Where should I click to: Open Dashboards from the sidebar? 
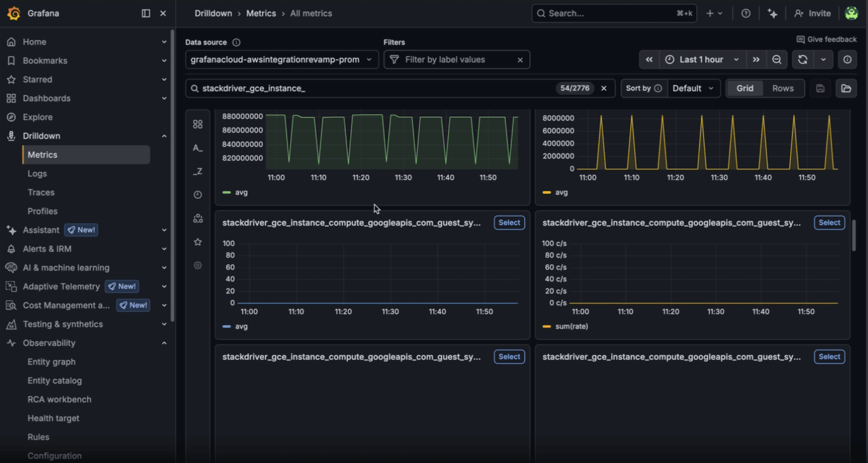point(47,98)
